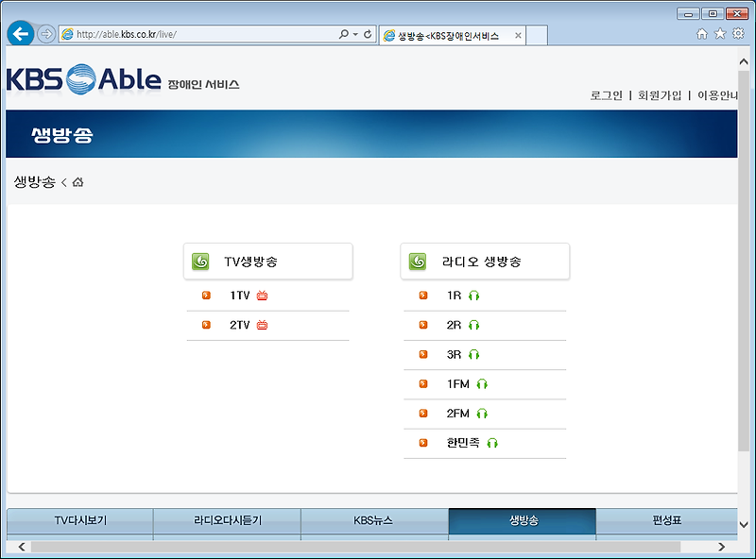Click the browser Forward arrow button

coord(46,34)
